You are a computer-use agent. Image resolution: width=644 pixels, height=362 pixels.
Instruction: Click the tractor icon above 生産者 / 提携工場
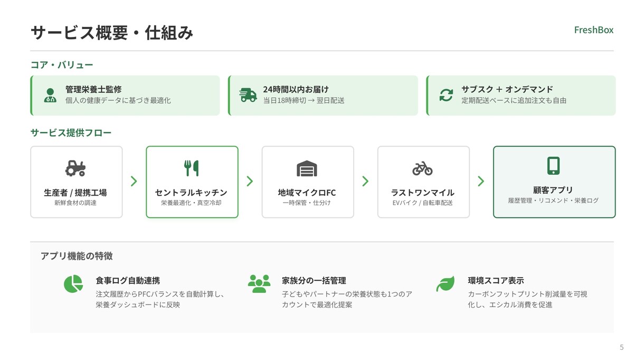coord(76,168)
